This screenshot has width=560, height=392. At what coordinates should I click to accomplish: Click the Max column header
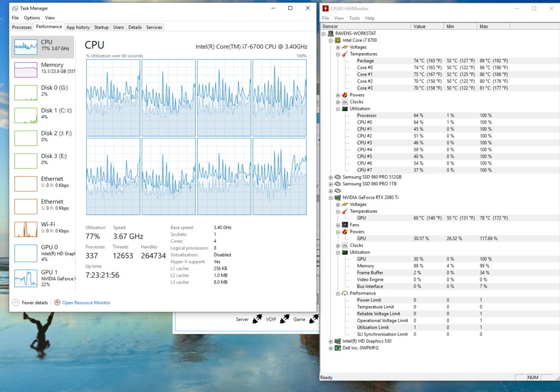click(493, 26)
